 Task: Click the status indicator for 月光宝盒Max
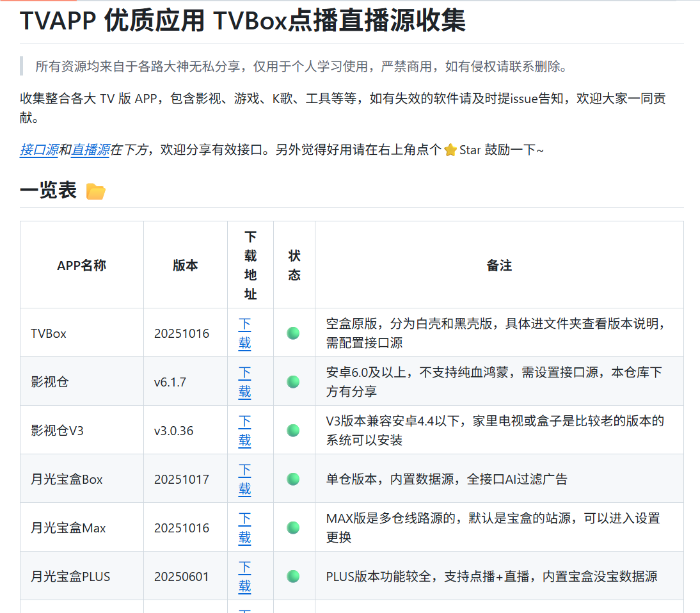[293, 527]
